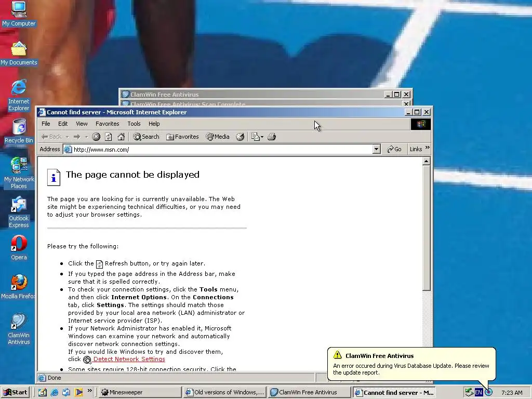The image size is (532, 399).
Task: Launch Outlook Express from quick launch
Action: pos(66,392)
